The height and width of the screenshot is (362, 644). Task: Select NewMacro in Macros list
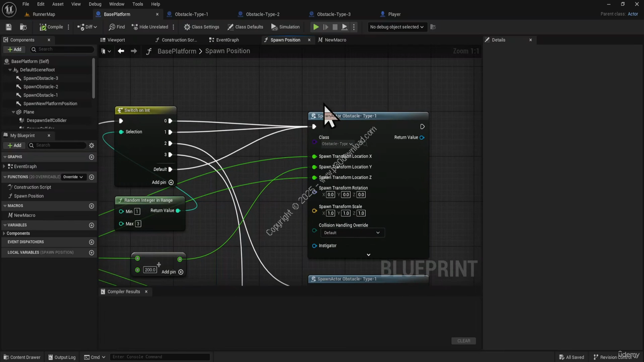pos(24,215)
